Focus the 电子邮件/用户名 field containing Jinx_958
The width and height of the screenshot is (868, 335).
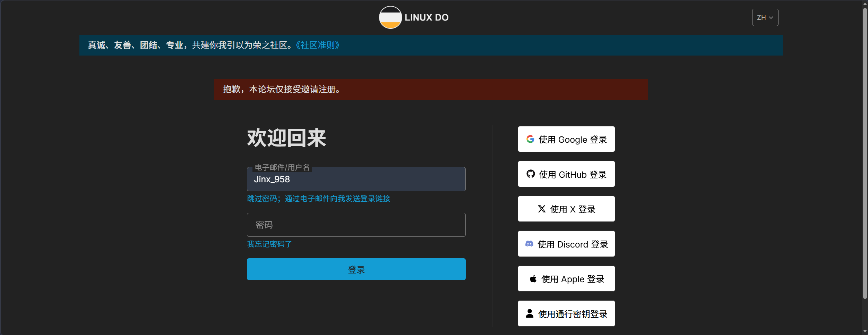[356, 179]
